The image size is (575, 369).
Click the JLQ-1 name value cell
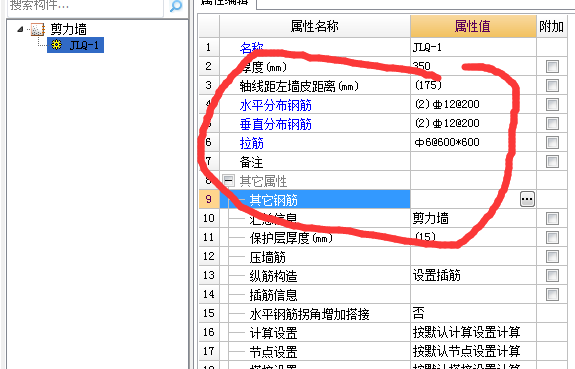click(x=473, y=47)
